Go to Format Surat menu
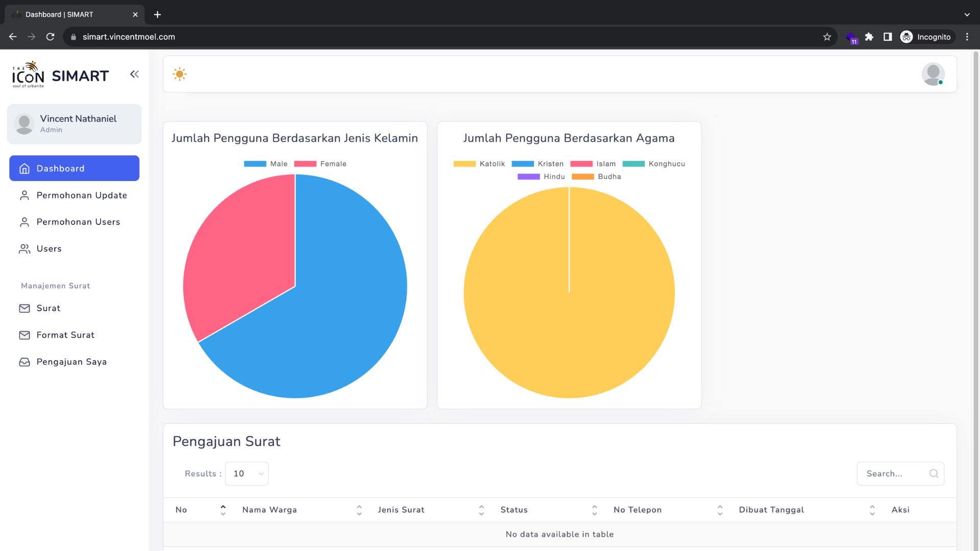The width and height of the screenshot is (980, 551). (65, 335)
